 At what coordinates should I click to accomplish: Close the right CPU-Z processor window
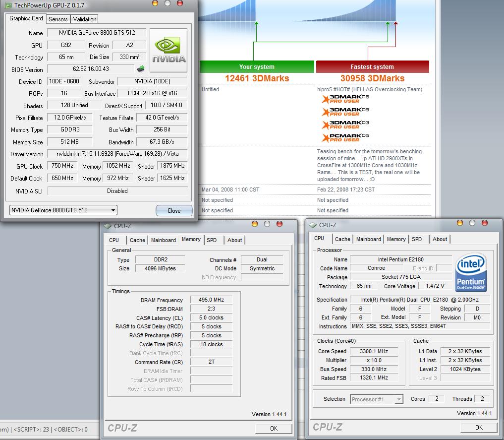coord(485,223)
